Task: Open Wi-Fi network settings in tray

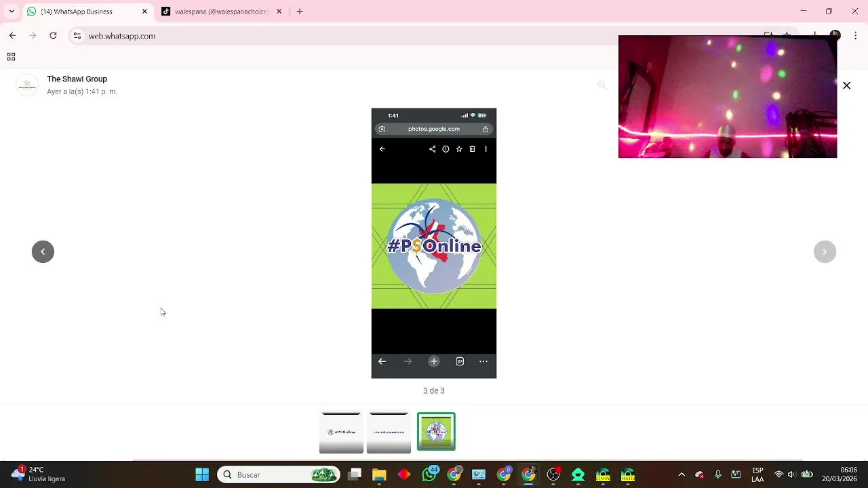Action: [x=778, y=474]
